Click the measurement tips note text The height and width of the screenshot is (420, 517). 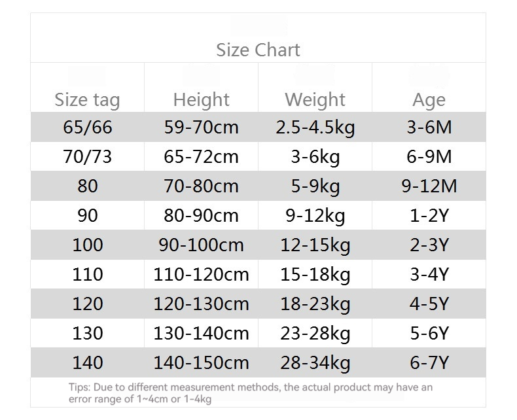(250, 393)
